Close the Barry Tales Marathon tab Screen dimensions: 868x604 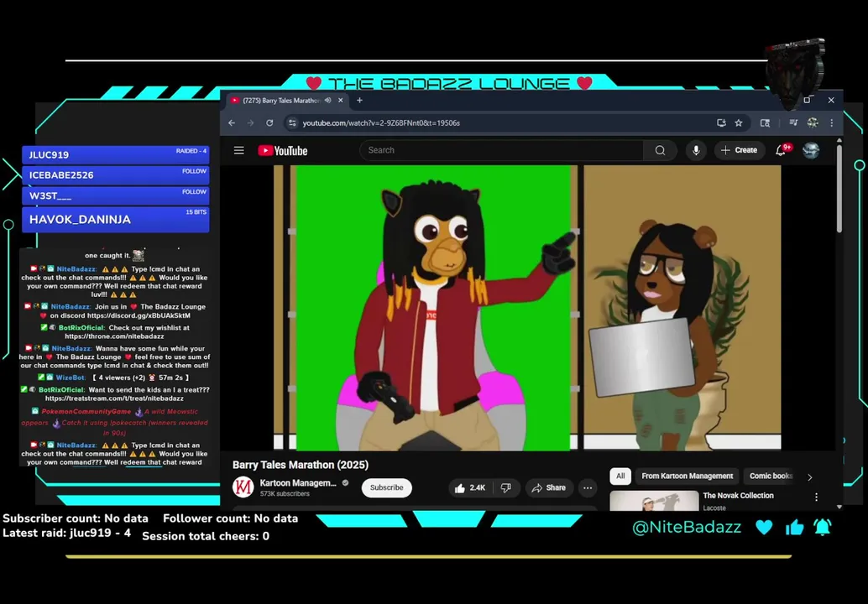click(x=341, y=100)
